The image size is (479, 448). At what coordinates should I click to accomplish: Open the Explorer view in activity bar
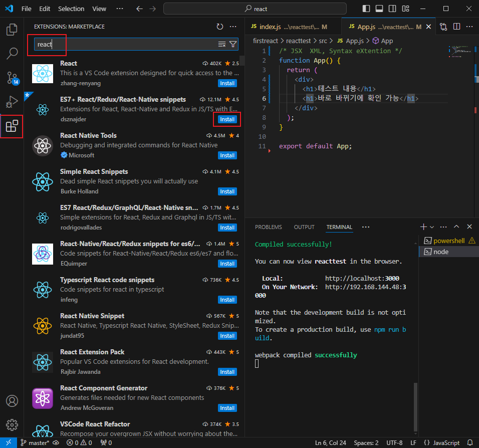tap(12, 30)
